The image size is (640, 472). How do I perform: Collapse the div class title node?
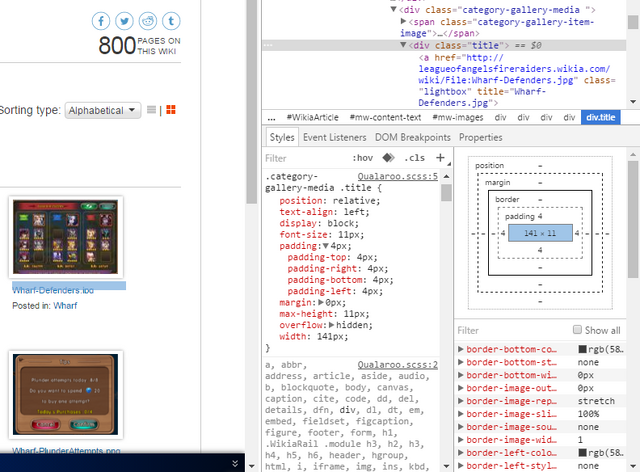click(x=403, y=45)
